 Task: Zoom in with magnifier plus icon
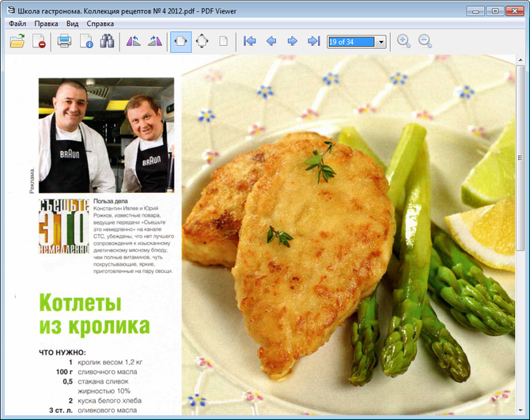click(x=403, y=41)
